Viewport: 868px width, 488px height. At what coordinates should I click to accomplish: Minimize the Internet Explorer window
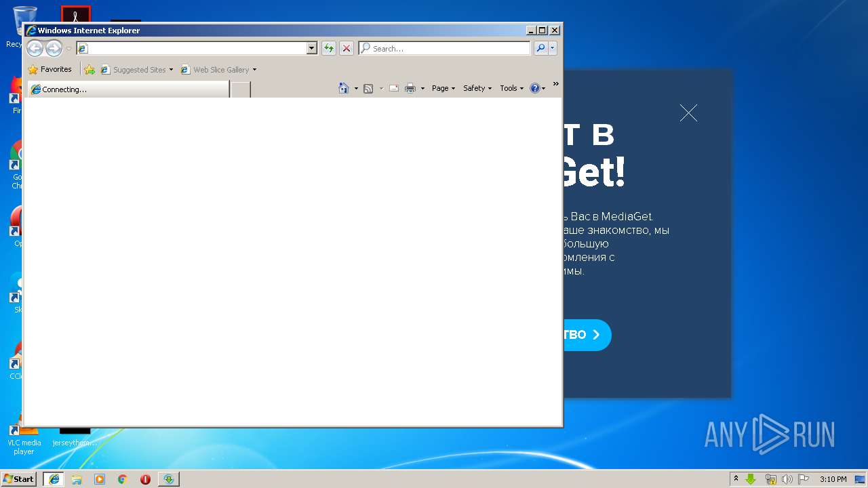click(530, 30)
